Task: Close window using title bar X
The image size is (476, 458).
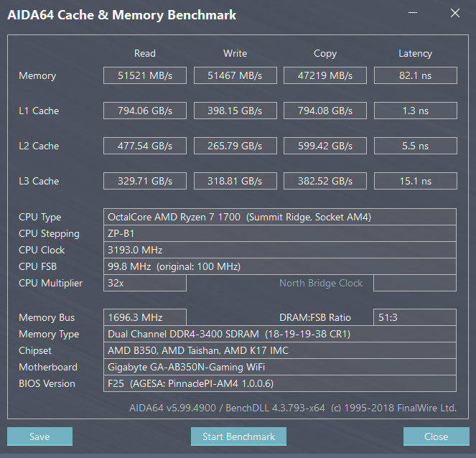Action: tap(454, 13)
